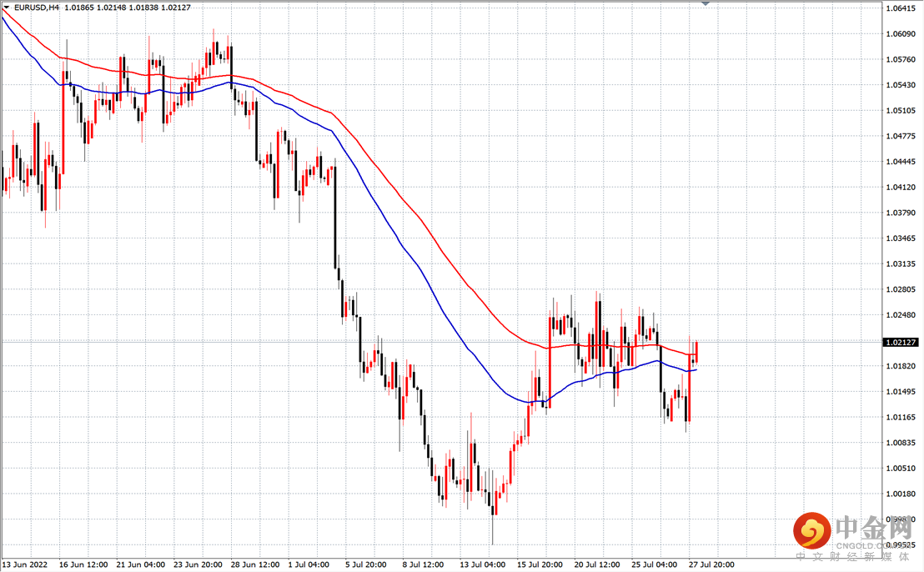This screenshot has width=924, height=572.
Task: Click the 1.00180 price axis label
Action: pos(901,494)
